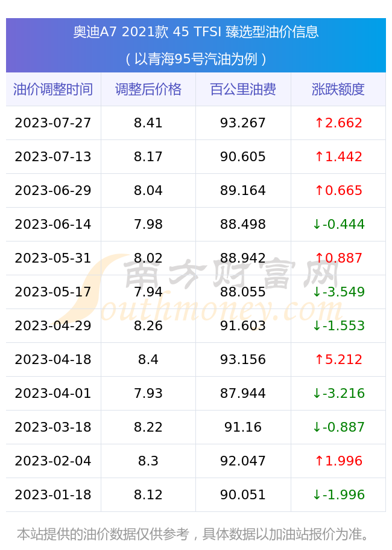Select date cell 2023-01-18
Viewport: 392px width, 550px height.
(x=53, y=495)
